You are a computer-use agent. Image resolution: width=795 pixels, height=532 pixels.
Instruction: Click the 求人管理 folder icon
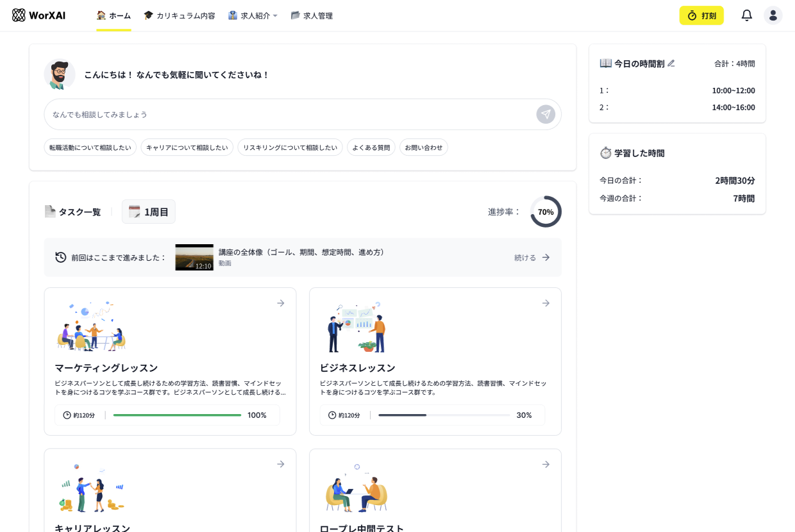(x=295, y=15)
